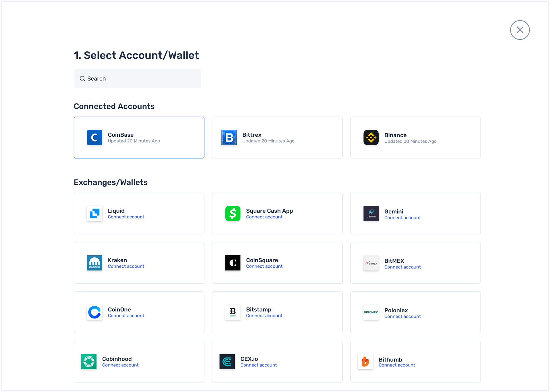Click the BitMEX name text
550x392 pixels.
pos(394,261)
